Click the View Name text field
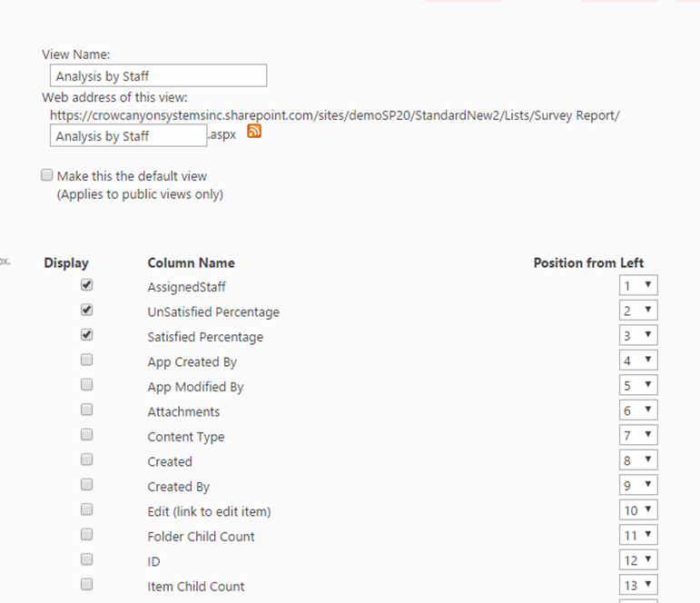Viewport: 700px width, 603px height. tap(158, 76)
